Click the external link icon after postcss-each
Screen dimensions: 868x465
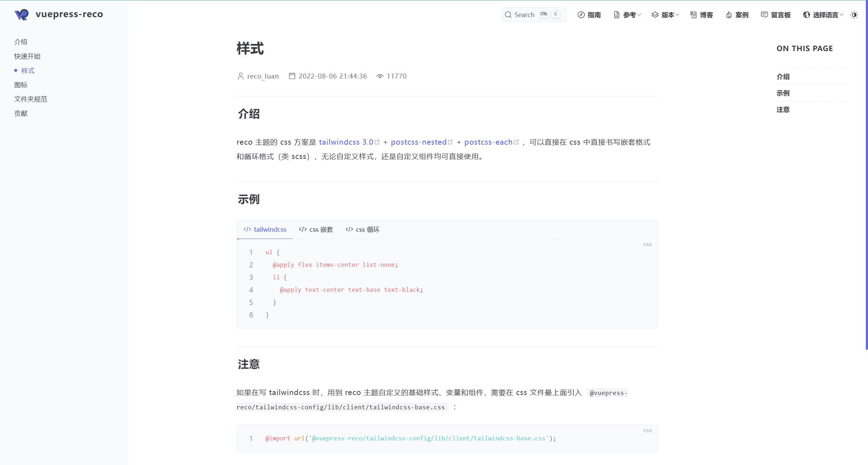(x=516, y=142)
